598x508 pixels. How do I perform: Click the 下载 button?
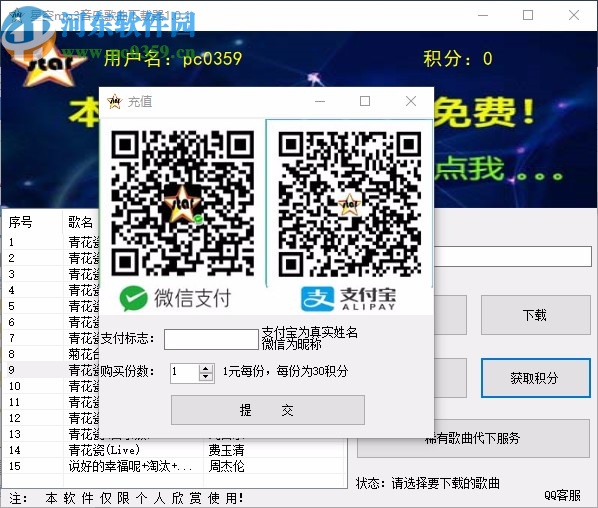(535, 315)
